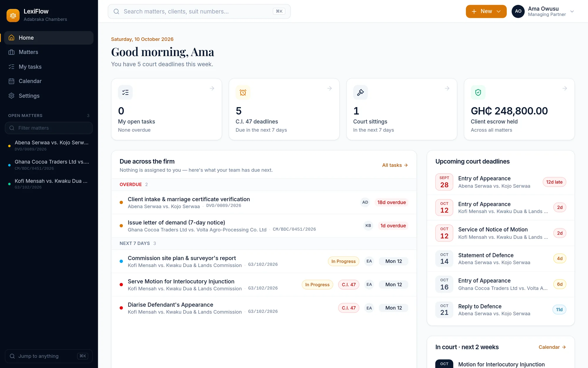The image size is (588, 368).
Task: Click the gavel icon on Court sittings card
Action: point(360,92)
